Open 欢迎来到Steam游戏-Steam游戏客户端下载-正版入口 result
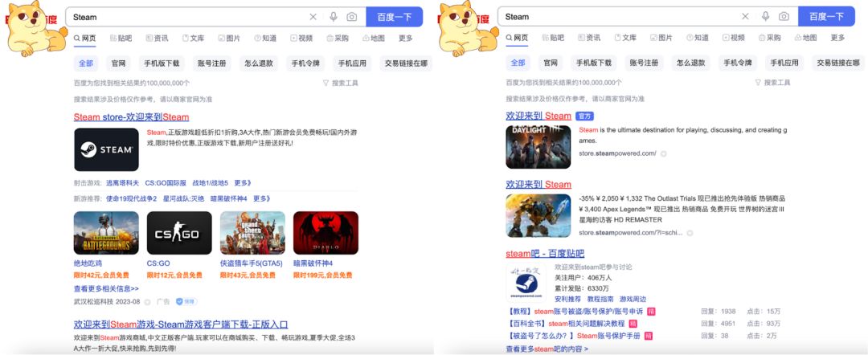Viewport: 868px width, 355px height. click(181, 324)
